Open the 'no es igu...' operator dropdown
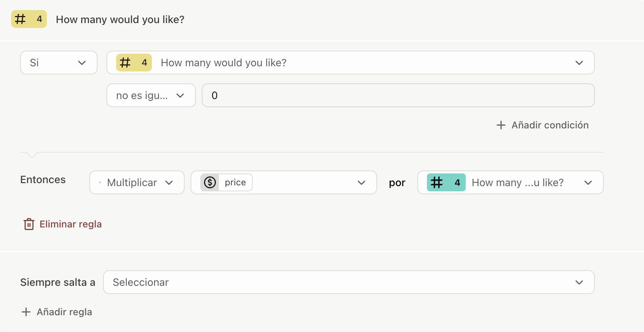This screenshot has height=332, width=644. pyautogui.click(x=151, y=95)
